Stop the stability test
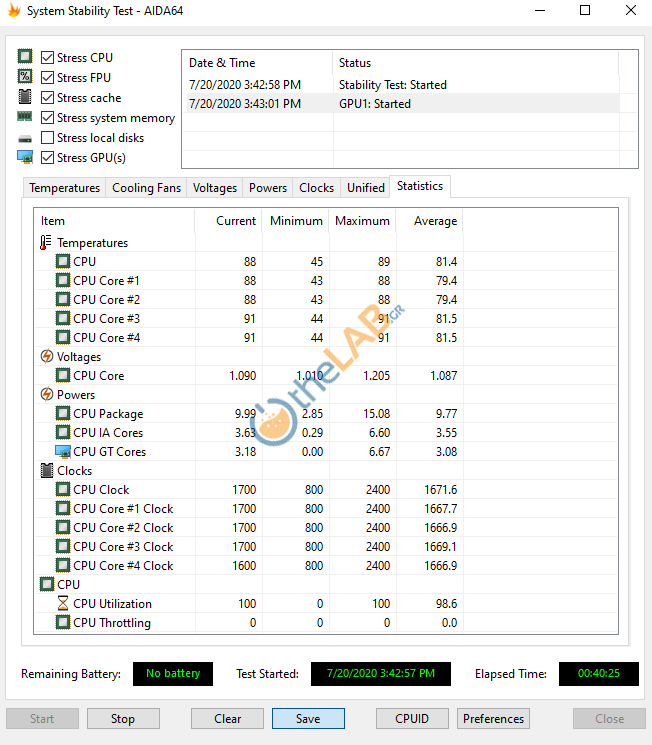Image resolution: width=652 pixels, height=745 pixels. 123,718
